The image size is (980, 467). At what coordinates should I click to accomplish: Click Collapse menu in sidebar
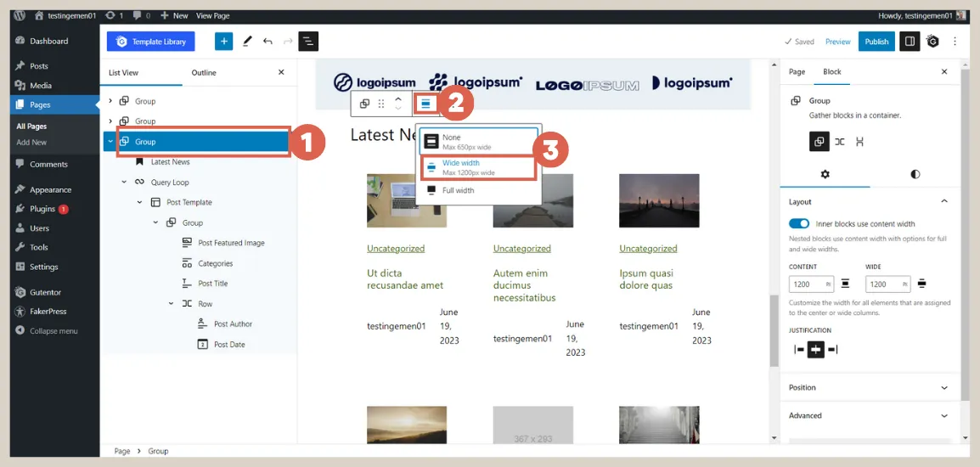coord(54,330)
